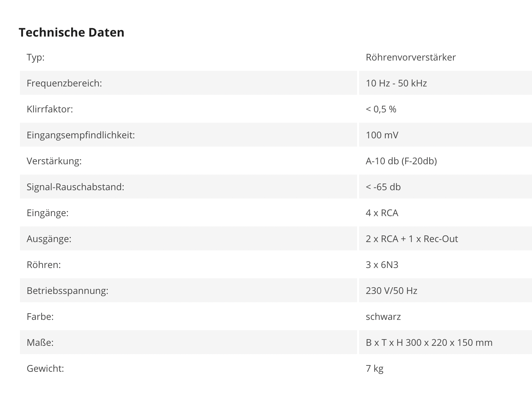Select the Klirrfaktor label
The image size is (532, 399).
pyautogui.click(x=50, y=109)
